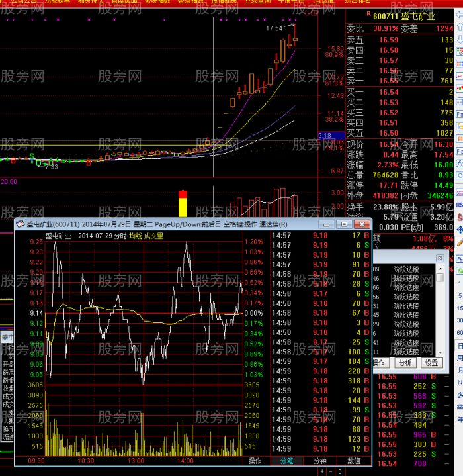
Task: Switch to candlestick chart icon in right sidebar
Action: pos(460,89)
